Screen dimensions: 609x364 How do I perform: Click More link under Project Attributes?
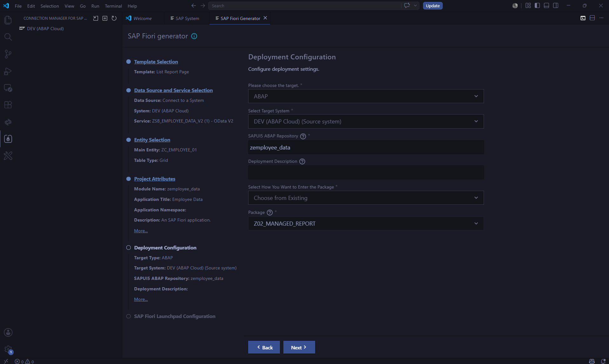pos(141,231)
